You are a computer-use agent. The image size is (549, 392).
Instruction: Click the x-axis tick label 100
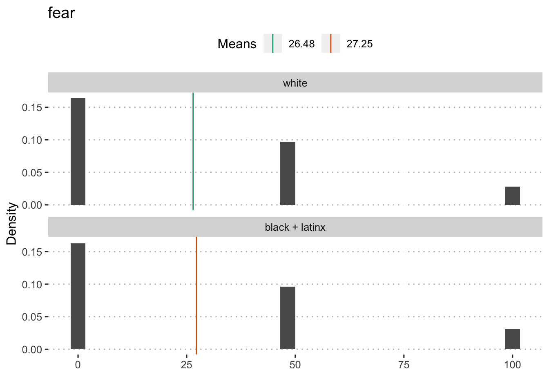coord(512,365)
